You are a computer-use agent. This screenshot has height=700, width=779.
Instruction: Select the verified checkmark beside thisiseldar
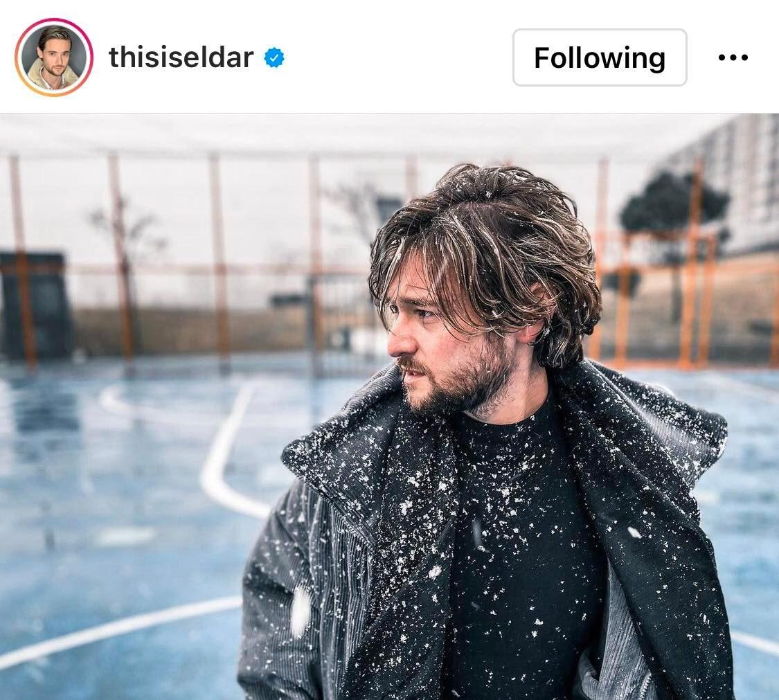coord(274,57)
